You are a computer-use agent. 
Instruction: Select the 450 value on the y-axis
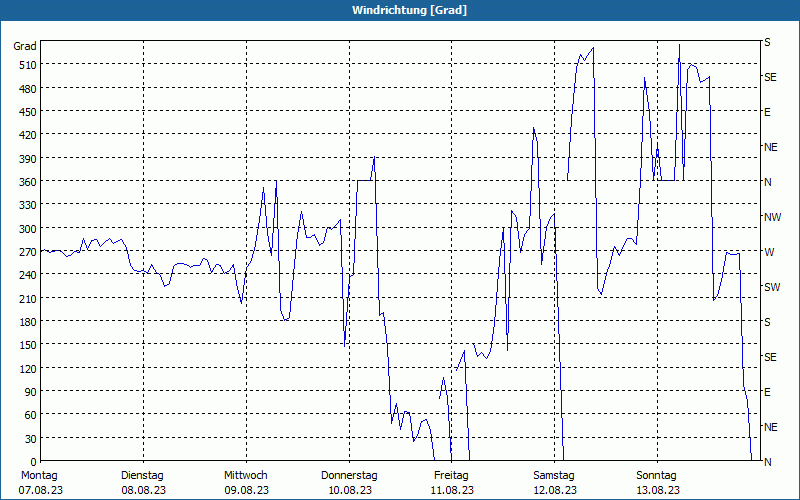pos(28,112)
